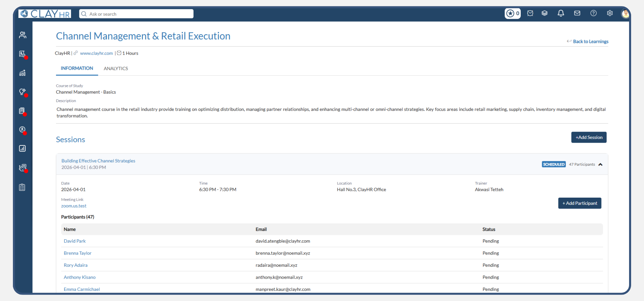Viewport: 644px width, 301px height.
Task: Open the zoom.us.test meeting link
Action: [x=74, y=206]
